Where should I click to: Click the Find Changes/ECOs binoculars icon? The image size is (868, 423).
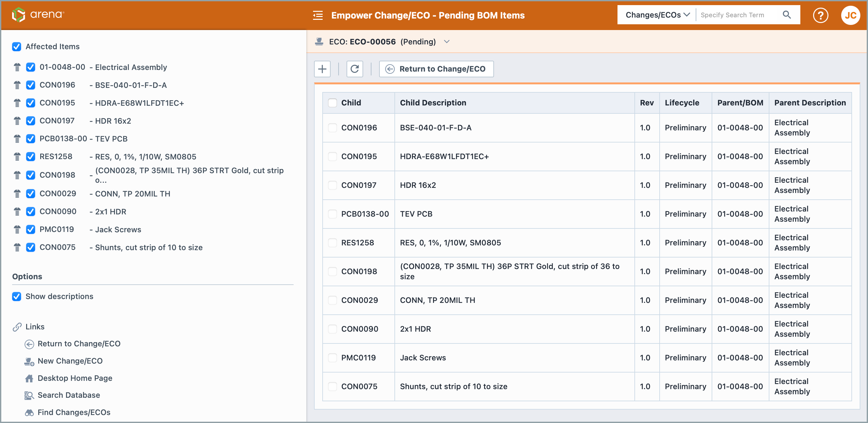tap(29, 412)
